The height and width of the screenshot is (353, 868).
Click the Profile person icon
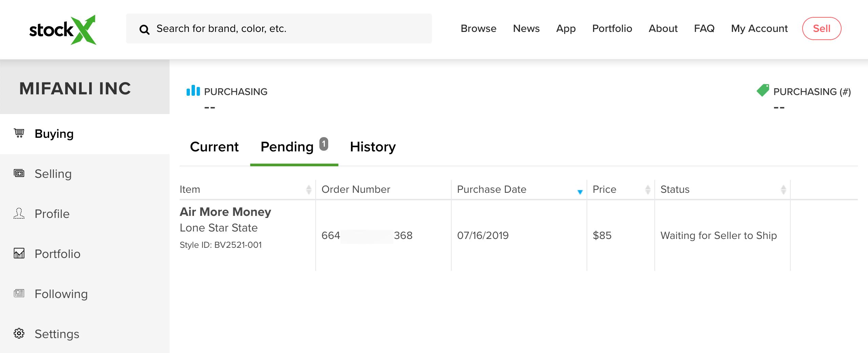pyautogui.click(x=19, y=213)
